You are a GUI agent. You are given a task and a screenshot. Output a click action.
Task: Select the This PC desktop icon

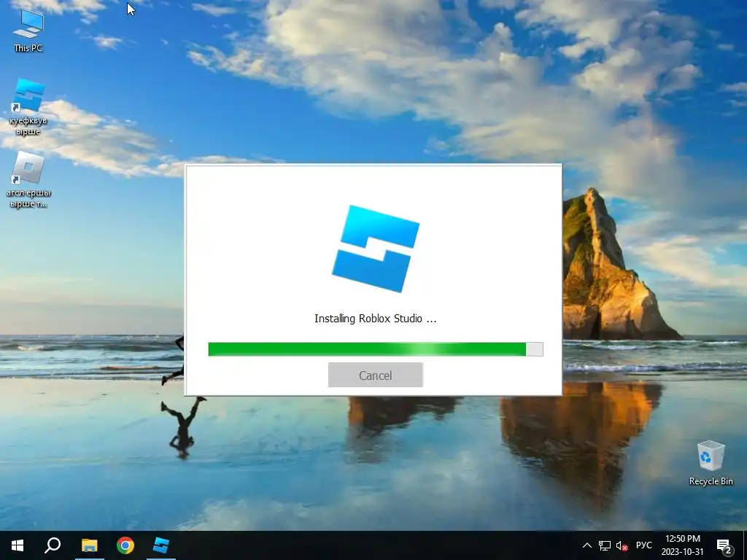tap(28, 31)
